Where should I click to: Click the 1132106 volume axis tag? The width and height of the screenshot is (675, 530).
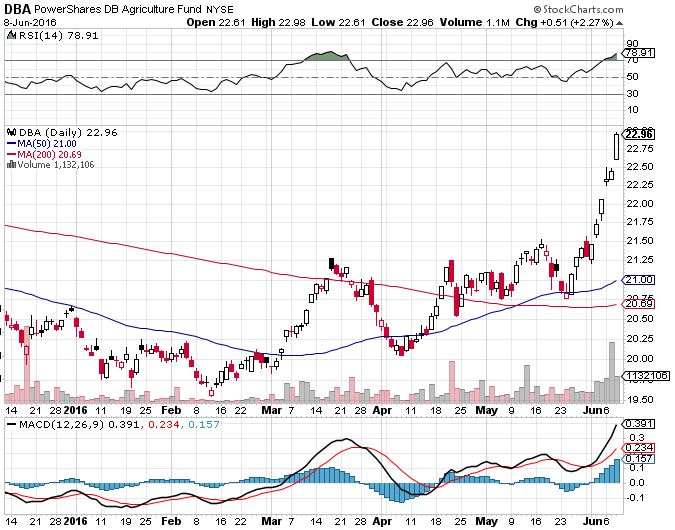[x=646, y=376]
